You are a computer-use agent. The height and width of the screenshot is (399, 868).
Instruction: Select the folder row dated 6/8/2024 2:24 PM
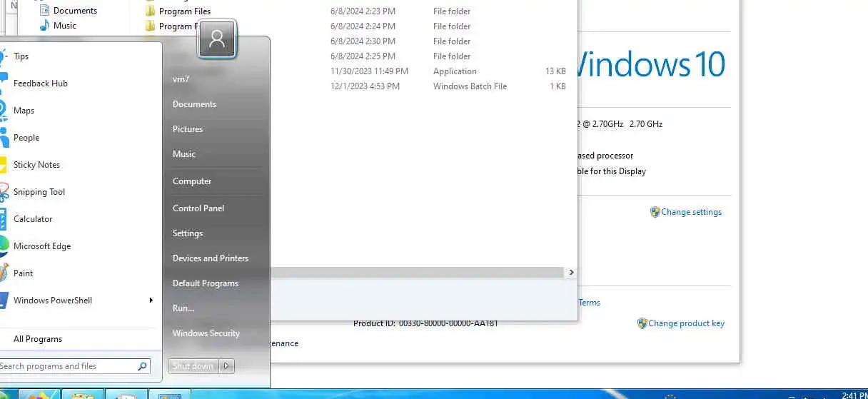pyautogui.click(x=357, y=26)
